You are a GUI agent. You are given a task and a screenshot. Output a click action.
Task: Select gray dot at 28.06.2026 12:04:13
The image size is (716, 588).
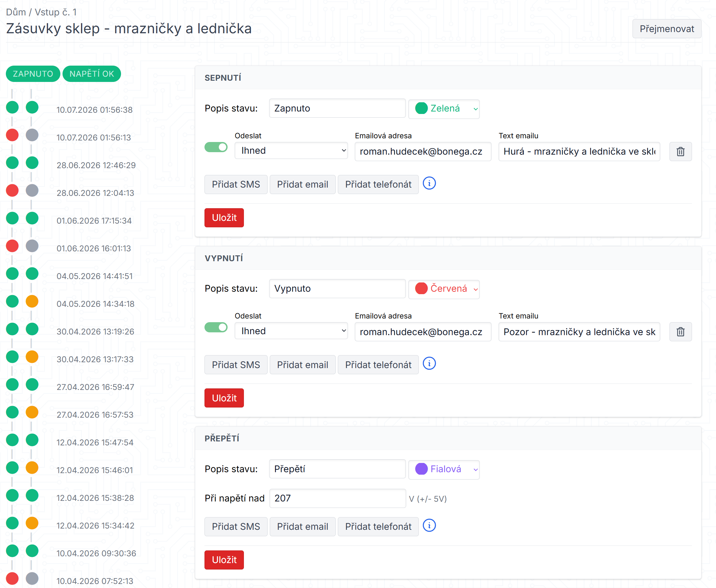coord(32,190)
